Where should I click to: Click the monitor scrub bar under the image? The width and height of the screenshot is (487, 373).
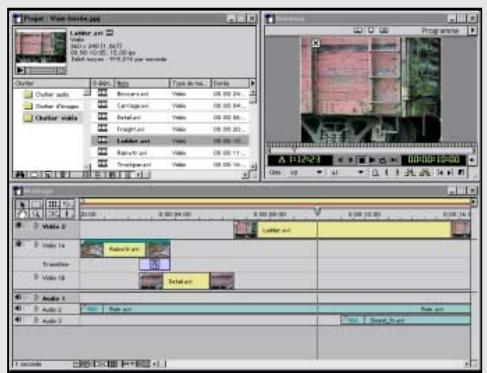[371, 150]
